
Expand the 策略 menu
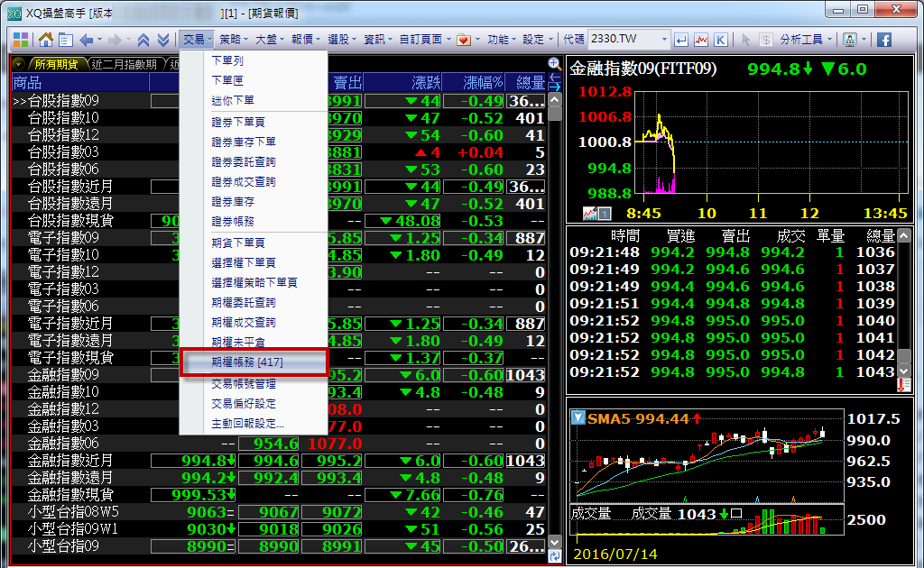(234, 40)
